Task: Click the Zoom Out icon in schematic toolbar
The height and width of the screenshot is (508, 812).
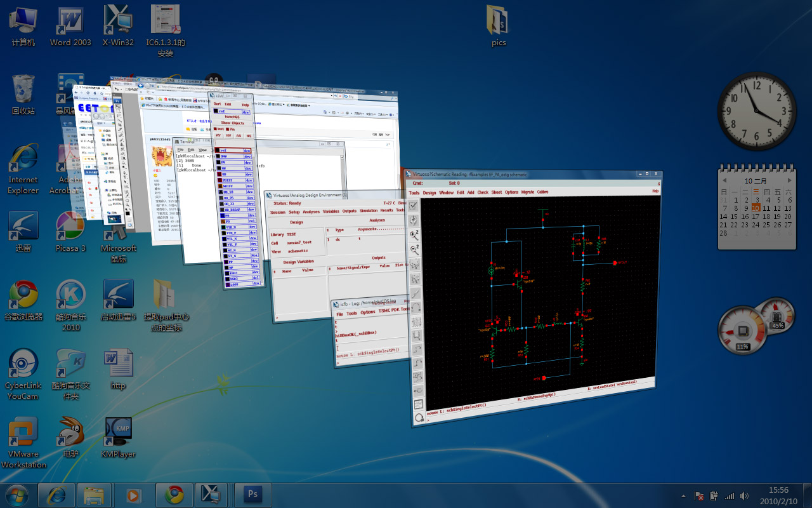Action: (x=414, y=250)
